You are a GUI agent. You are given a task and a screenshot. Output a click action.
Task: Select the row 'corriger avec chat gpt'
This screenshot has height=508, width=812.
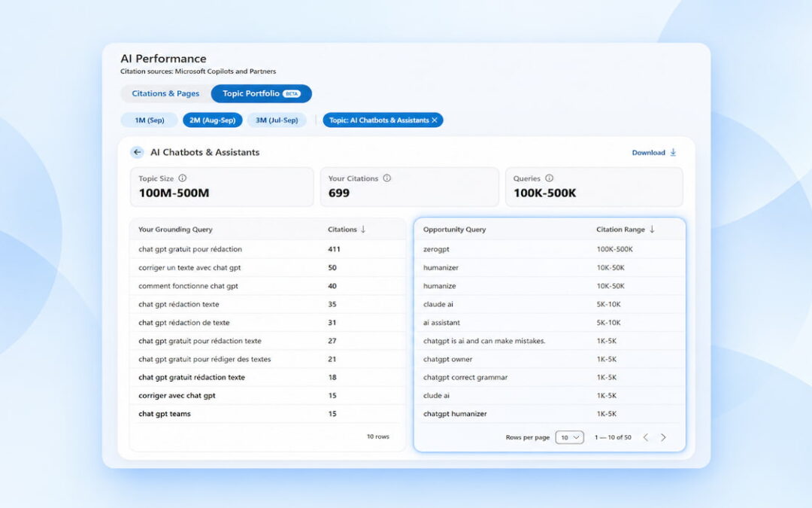[x=267, y=396]
